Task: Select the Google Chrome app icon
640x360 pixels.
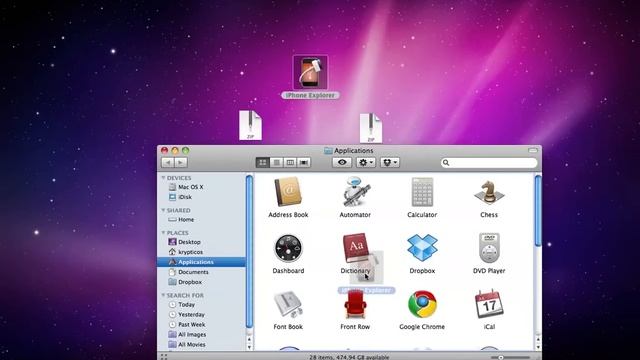Action: (x=422, y=304)
